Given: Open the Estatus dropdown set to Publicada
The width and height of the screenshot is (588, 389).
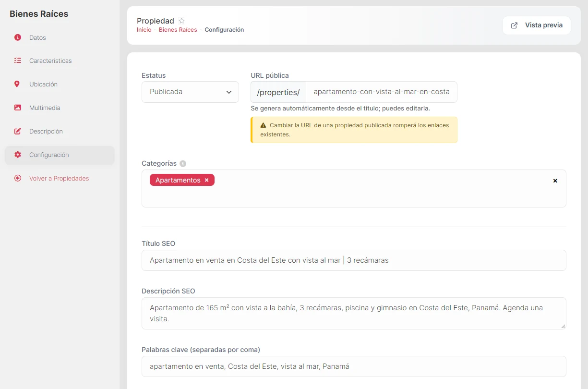Looking at the screenshot, I should [190, 92].
